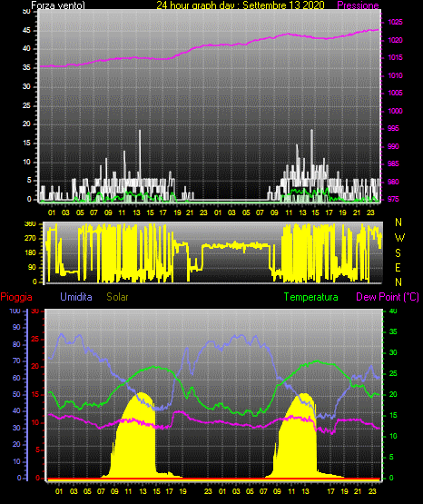The width and height of the screenshot is (423, 504).
Task: Click the 100 humidity scale value
Action: [15, 311]
